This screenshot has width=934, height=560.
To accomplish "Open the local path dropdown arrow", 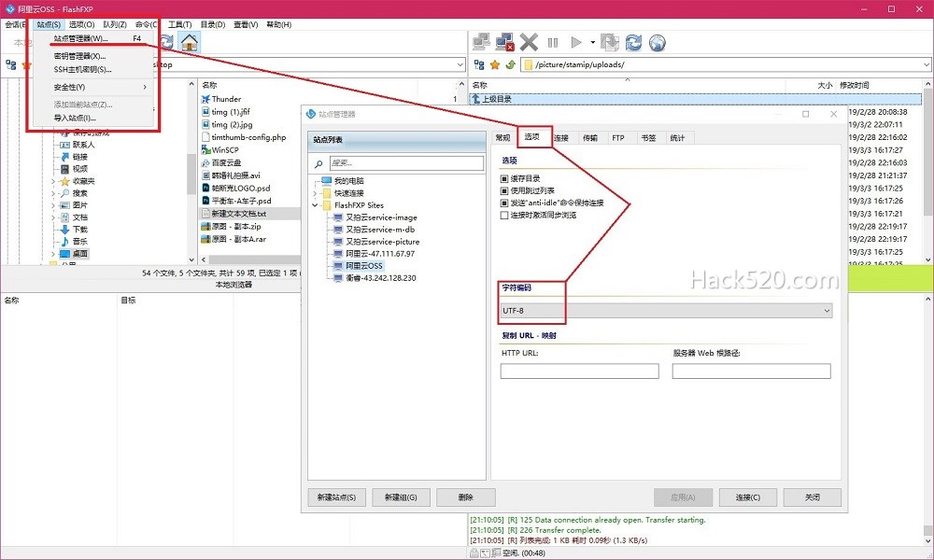I will click(x=460, y=64).
